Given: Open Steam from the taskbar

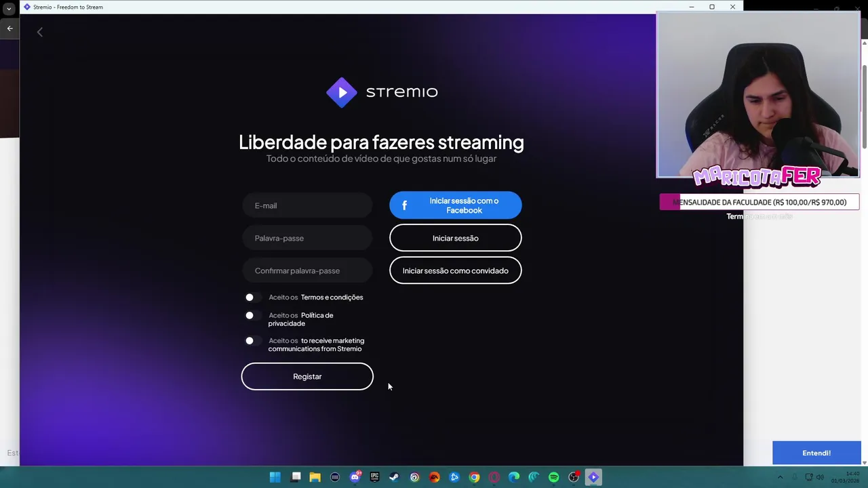Looking at the screenshot, I should coord(394,477).
